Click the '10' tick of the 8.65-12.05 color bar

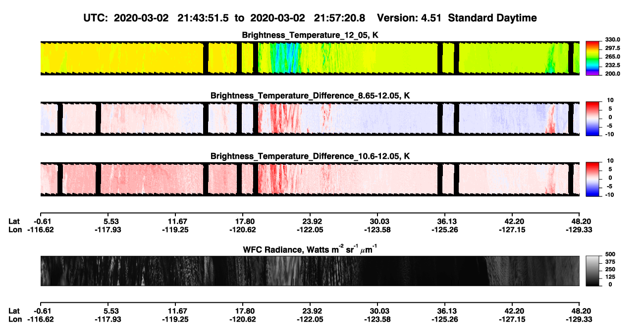[x=610, y=100]
